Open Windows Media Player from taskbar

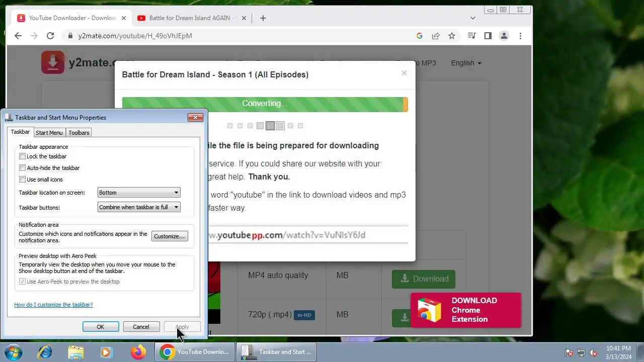[106, 352]
